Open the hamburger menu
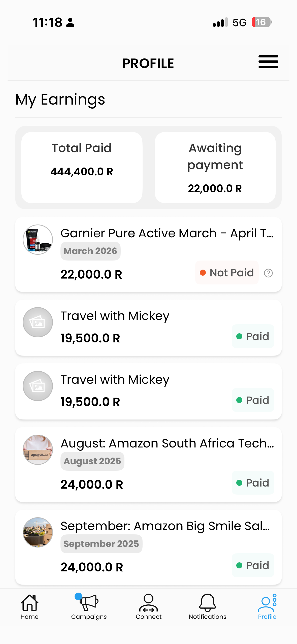Image resolution: width=297 pixels, height=644 pixels. tap(268, 62)
